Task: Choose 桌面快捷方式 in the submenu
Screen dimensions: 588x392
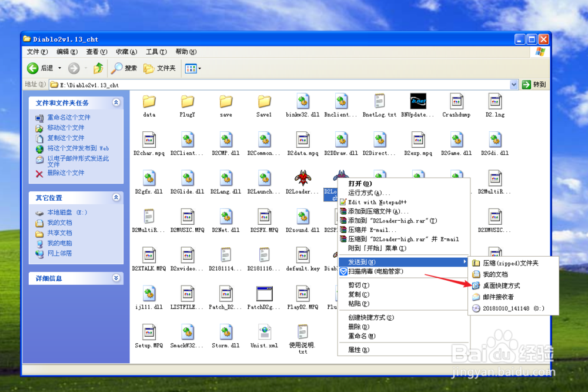Action: pyautogui.click(x=513, y=285)
